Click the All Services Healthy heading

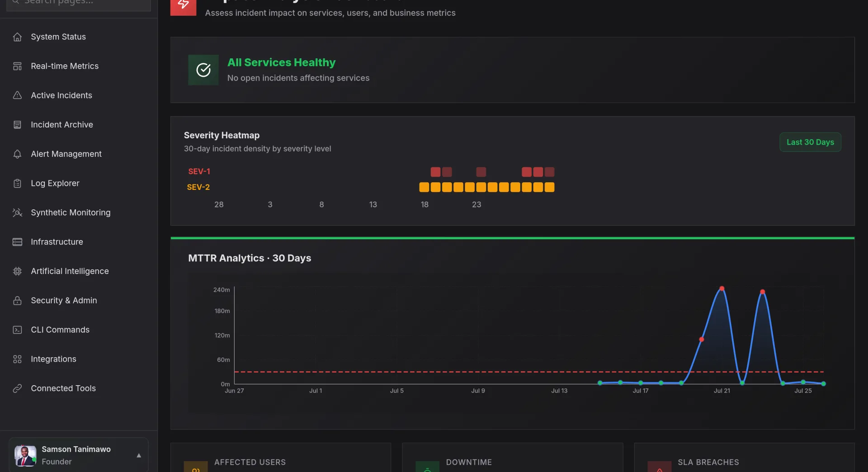pyautogui.click(x=281, y=62)
